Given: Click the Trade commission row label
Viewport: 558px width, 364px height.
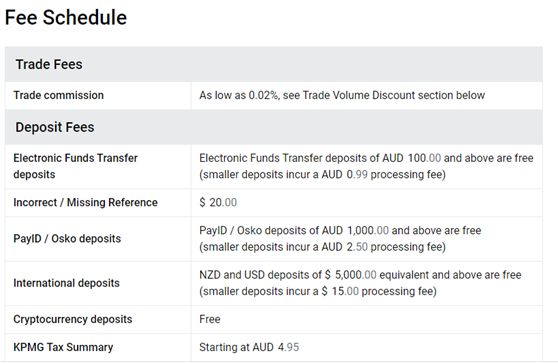Looking at the screenshot, I should [x=58, y=95].
